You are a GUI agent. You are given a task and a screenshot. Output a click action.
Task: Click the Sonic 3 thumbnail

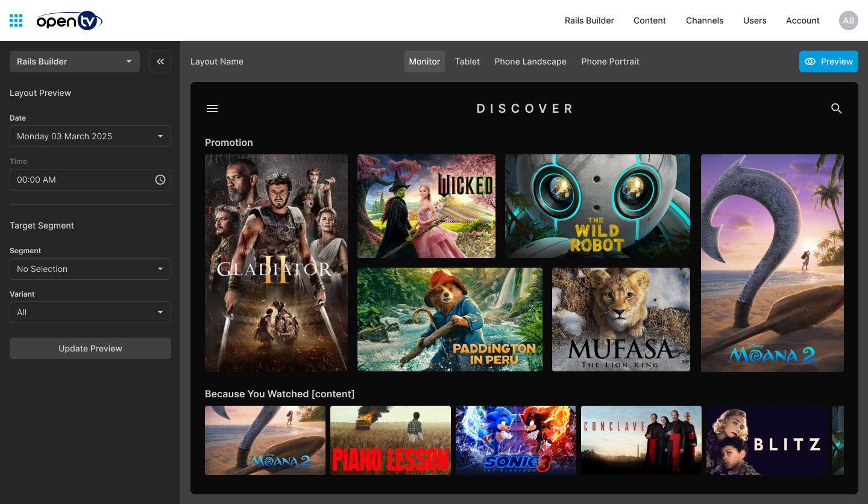(x=515, y=440)
